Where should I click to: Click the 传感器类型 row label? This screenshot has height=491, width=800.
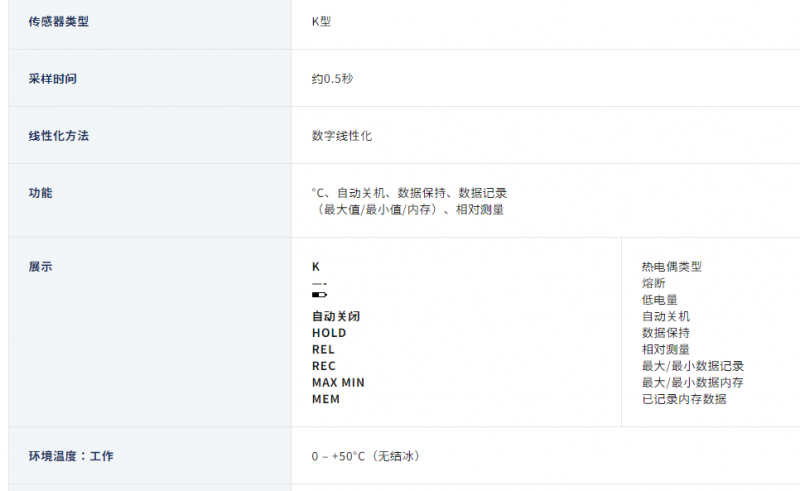pyautogui.click(x=59, y=21)
